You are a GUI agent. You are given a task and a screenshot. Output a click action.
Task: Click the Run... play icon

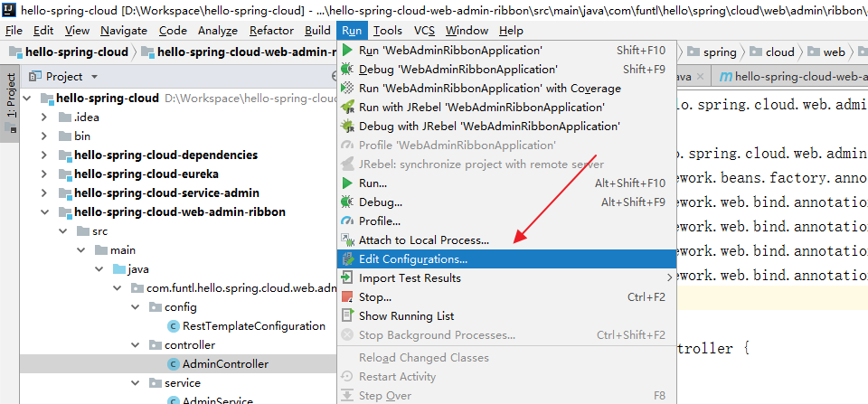tap(347, 183)
